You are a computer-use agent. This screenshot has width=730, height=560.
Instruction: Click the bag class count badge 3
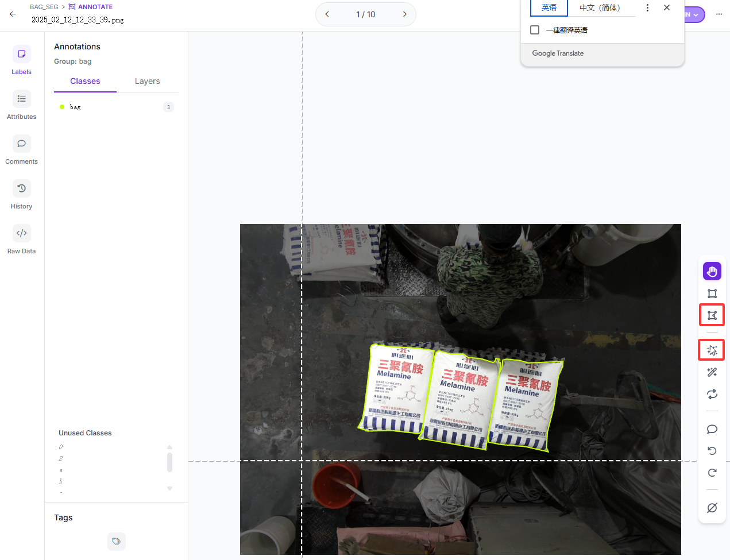point(168,107)
